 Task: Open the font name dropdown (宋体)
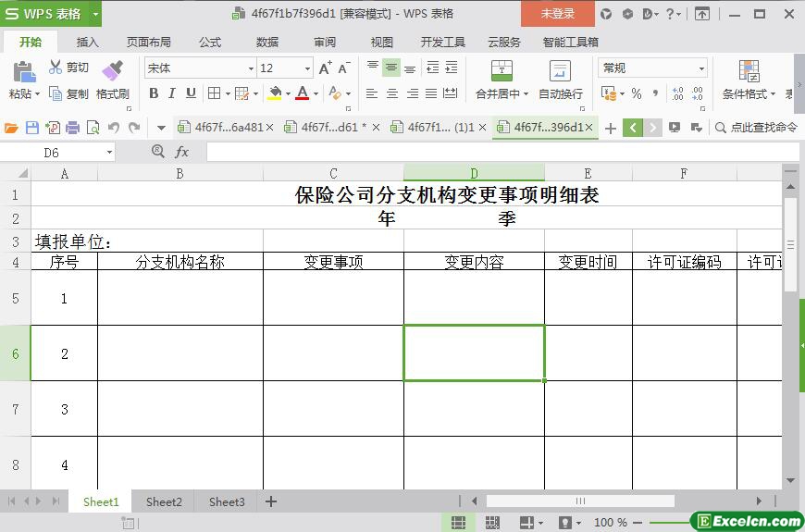[x=250, y=68]
